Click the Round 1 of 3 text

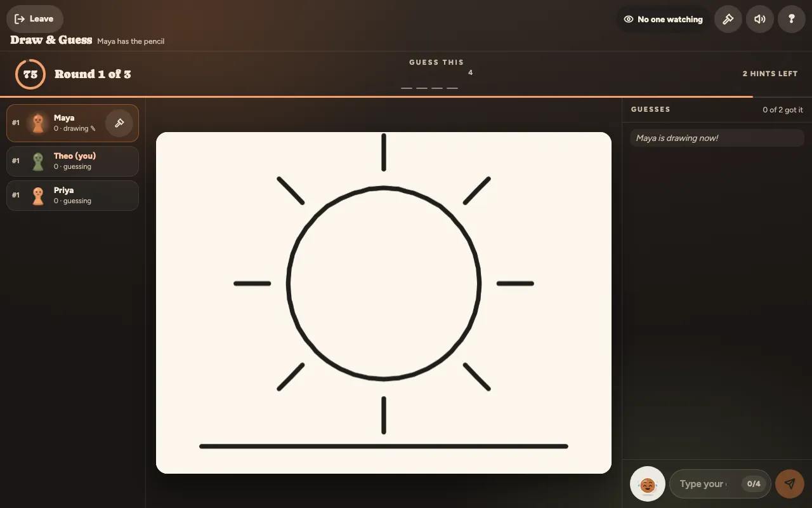[x=93, y=74]
